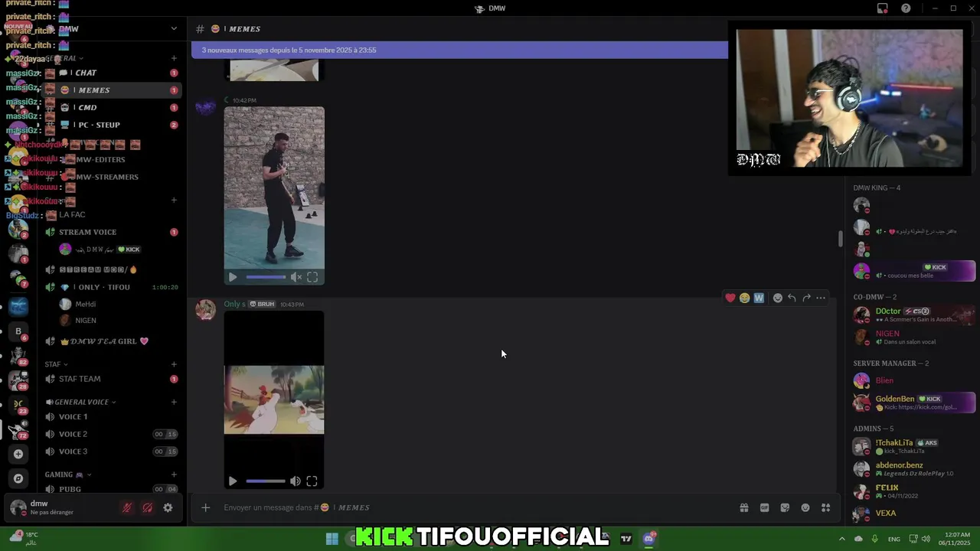Join the STREAM VOICE channel
The image size is (980, 551).
pos(113,232)
